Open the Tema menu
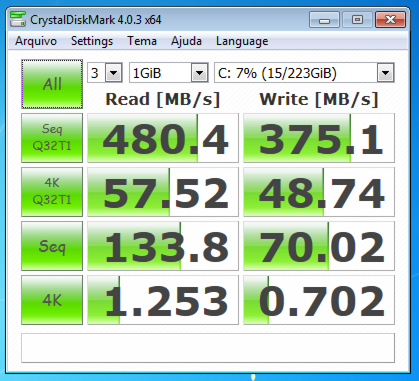This screenshot has height=381, width=419. pyautogui.click(x=142, y=41)
